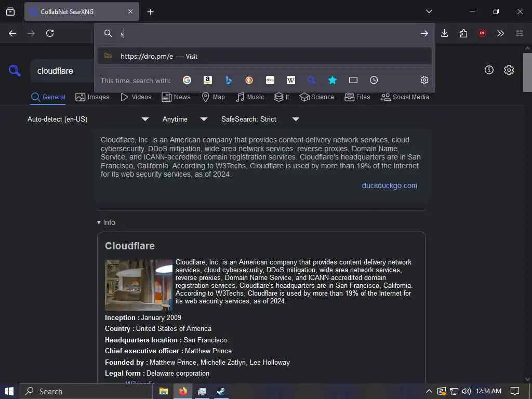532x399 pixels.
Task: Select the General category tab
Action: (48, 97)
